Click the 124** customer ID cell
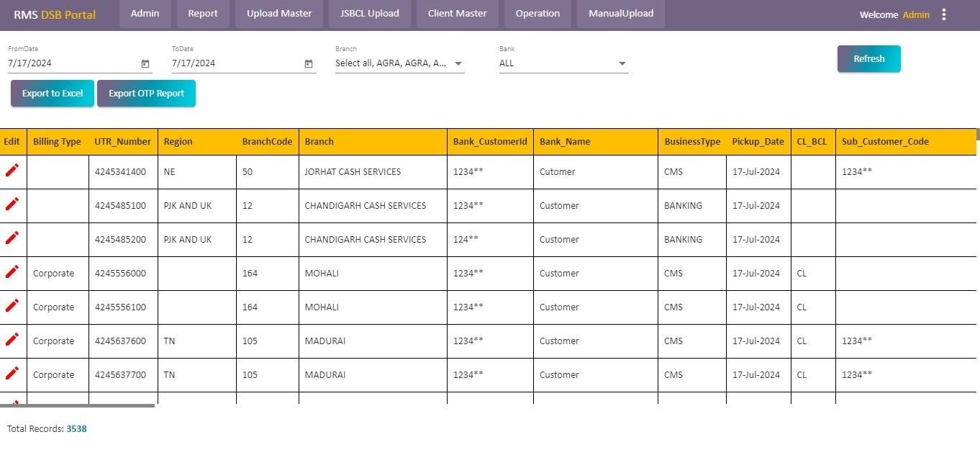Viewport: 980px width, 450px height. [x=490, y=240]
